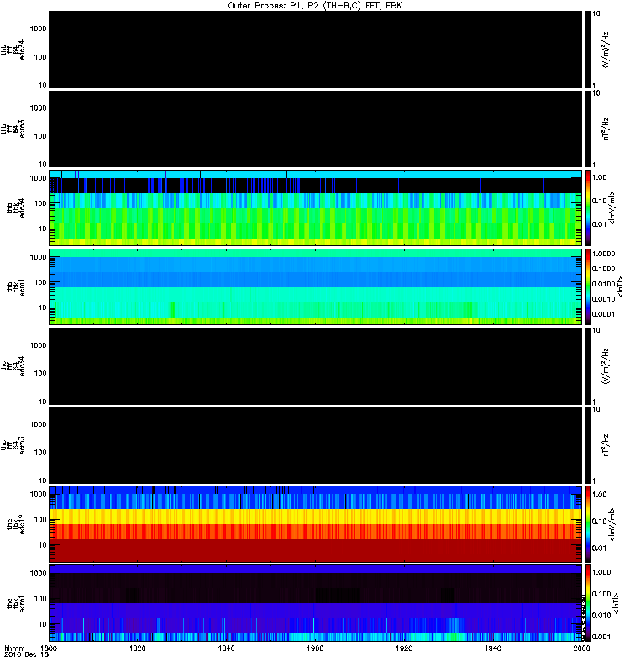
Task: Click the 1840 time axis label
Action: pyautogui.click(x=226, y=648)
